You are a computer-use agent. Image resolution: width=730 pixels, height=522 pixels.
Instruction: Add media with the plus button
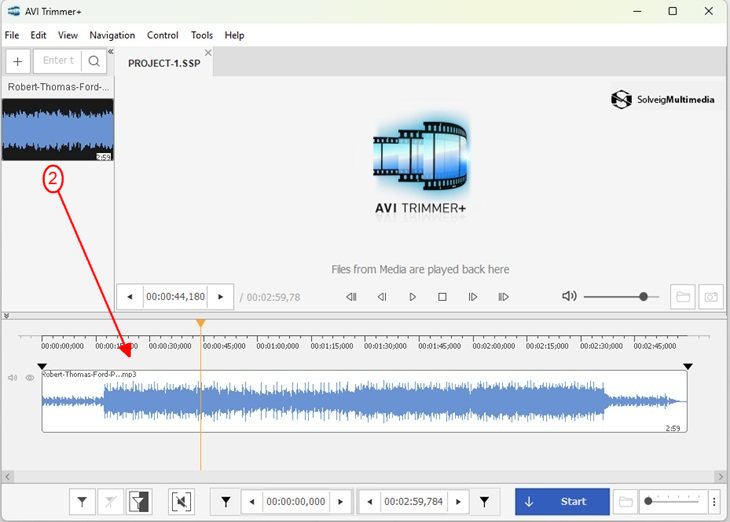point(18,61)
